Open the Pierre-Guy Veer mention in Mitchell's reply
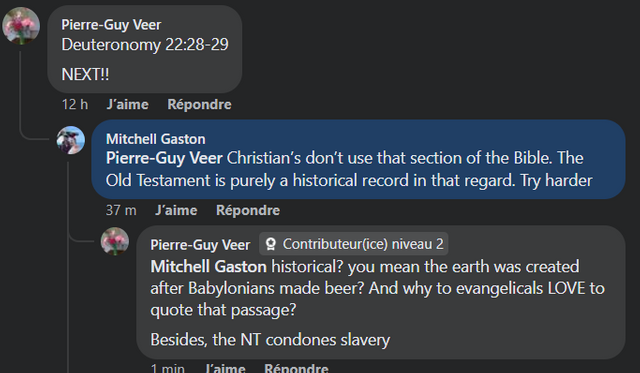This screenshot has height=373, width=640. pos(164,158)
